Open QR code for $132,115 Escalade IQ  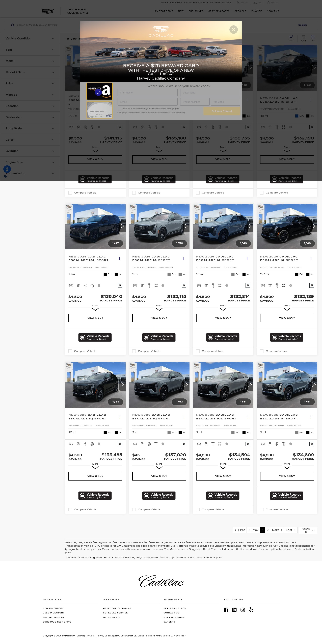[184, 285]
